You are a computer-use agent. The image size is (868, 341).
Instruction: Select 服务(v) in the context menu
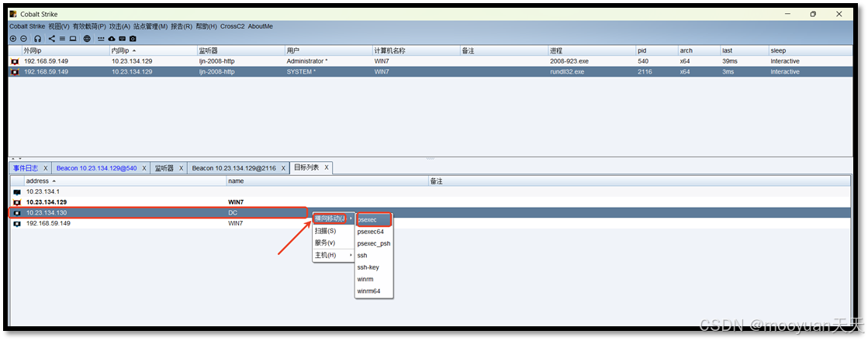point(334,243)
